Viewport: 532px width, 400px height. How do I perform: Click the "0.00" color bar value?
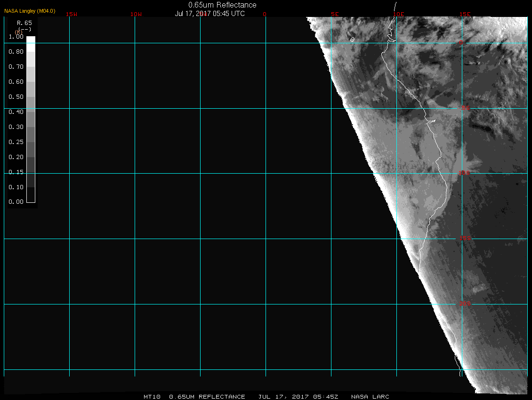pos(16,202)
